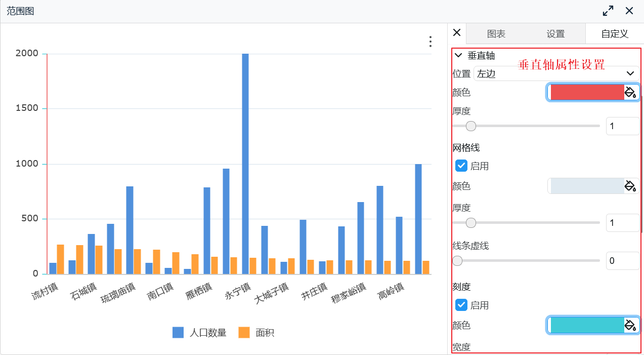Switch to the 设置 tab
The height and width of the screenshot is (355, 644).
[555, 33]
